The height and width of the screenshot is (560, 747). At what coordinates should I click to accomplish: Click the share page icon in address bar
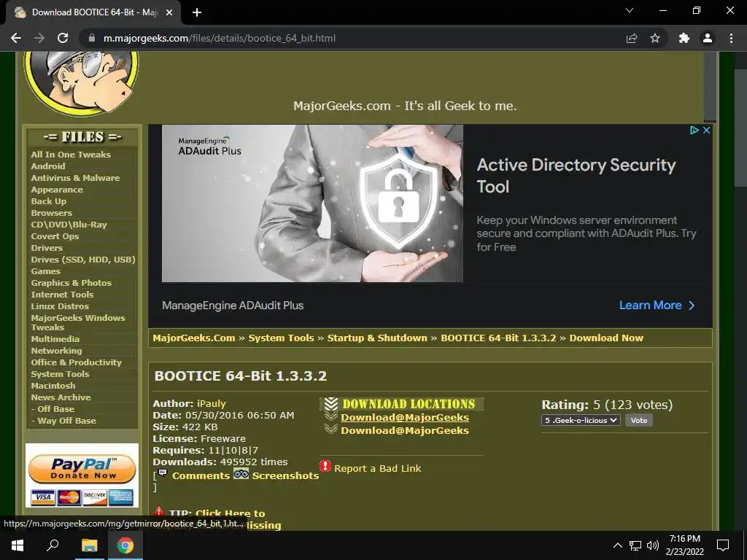point(632,38)
